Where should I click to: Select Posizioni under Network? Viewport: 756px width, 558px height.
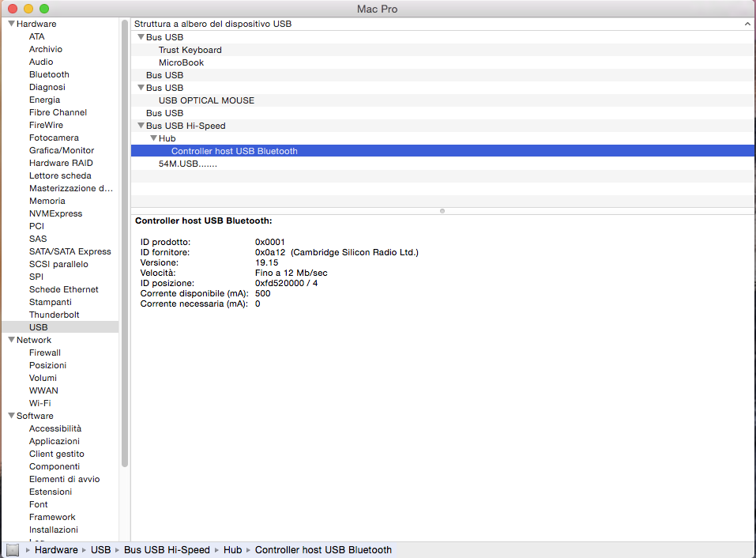point(47,365)
